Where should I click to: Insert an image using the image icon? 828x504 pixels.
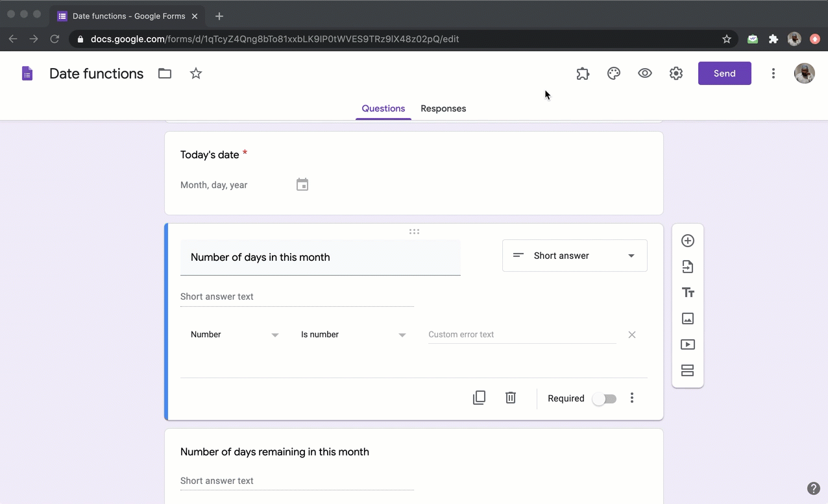687,318
